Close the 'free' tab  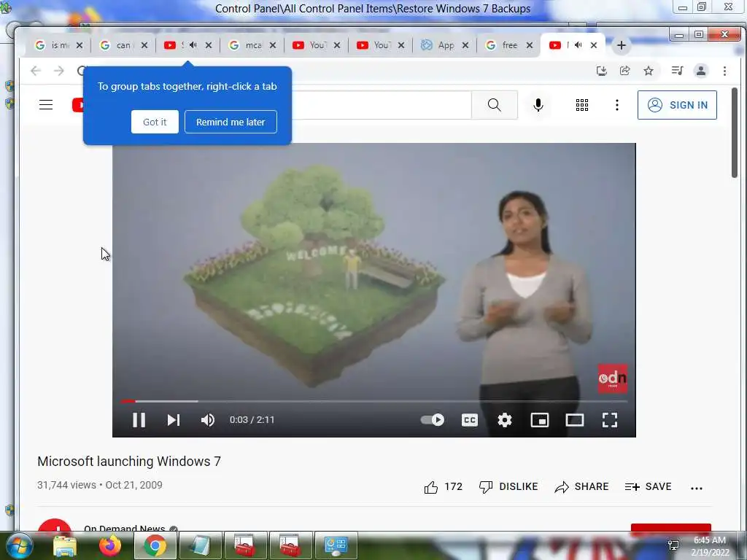pos(530,45)
